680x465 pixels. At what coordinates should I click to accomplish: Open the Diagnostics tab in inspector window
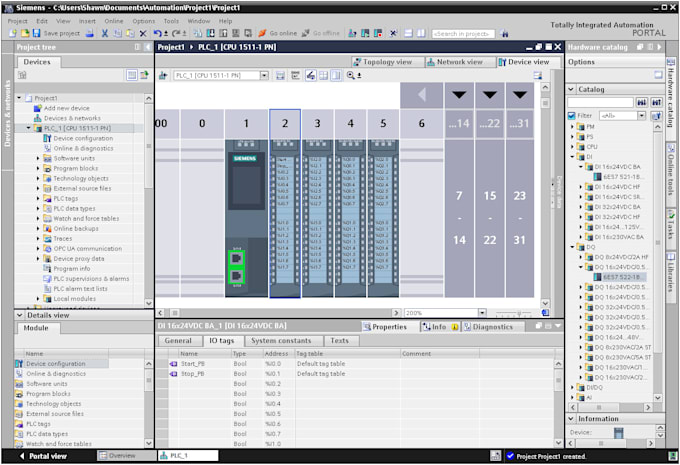pyautogui.click(x=493, y=327)
